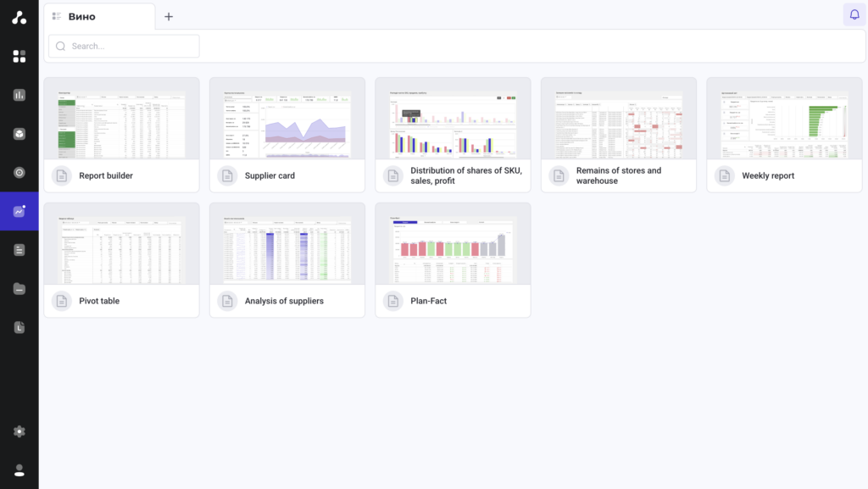Image resolution: width=868 pixels, height=489 pixels.
Task: Focus the Search input field
Action: (124, 46)
